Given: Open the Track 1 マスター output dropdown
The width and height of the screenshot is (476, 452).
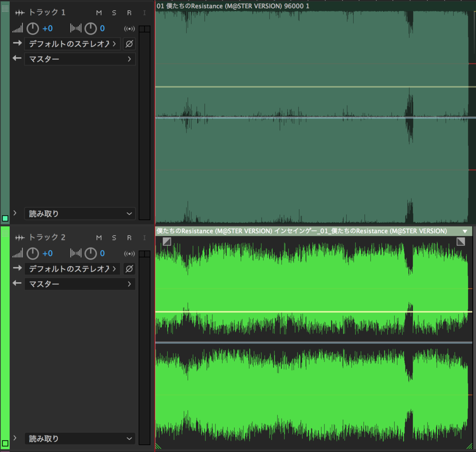Looking at the screenshot, I should coord(80,59).
